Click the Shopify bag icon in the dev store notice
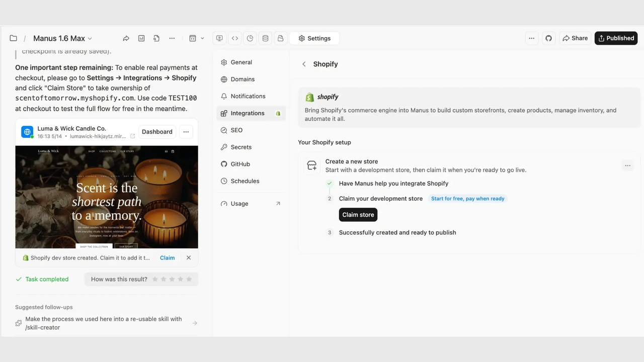The width and height of the screenshot is (644, 362). click(26, 258)
